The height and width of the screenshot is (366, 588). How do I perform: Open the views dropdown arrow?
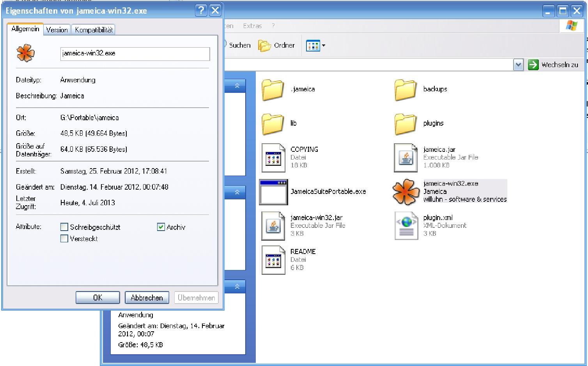(x=324, y=46)
